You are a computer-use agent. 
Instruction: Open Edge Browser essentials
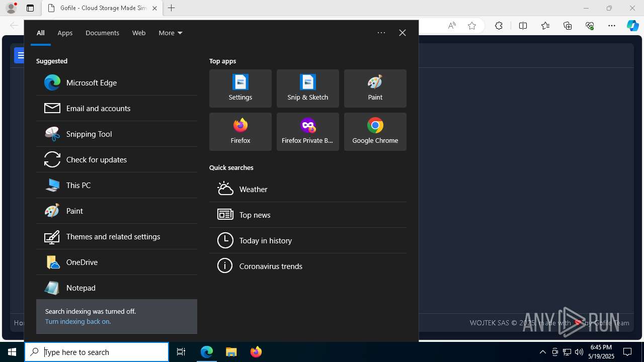pos(590,26)
